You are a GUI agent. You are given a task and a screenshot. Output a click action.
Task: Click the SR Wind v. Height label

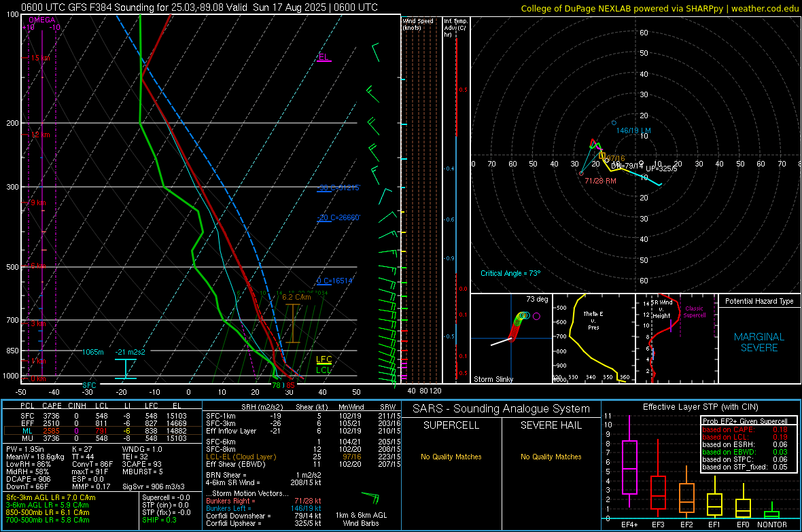(x=661, y=309)
